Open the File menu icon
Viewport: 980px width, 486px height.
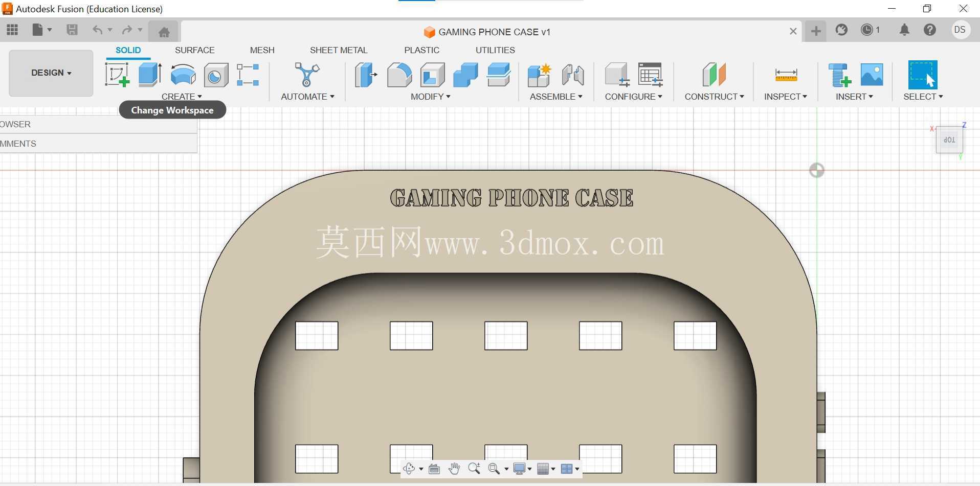pos(42,30)
